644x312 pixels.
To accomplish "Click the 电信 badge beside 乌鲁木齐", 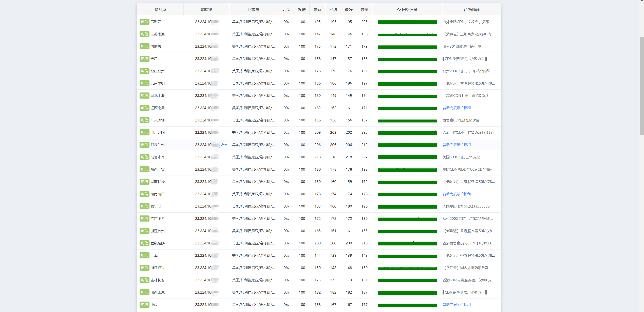I will click(x=144, y=157).
